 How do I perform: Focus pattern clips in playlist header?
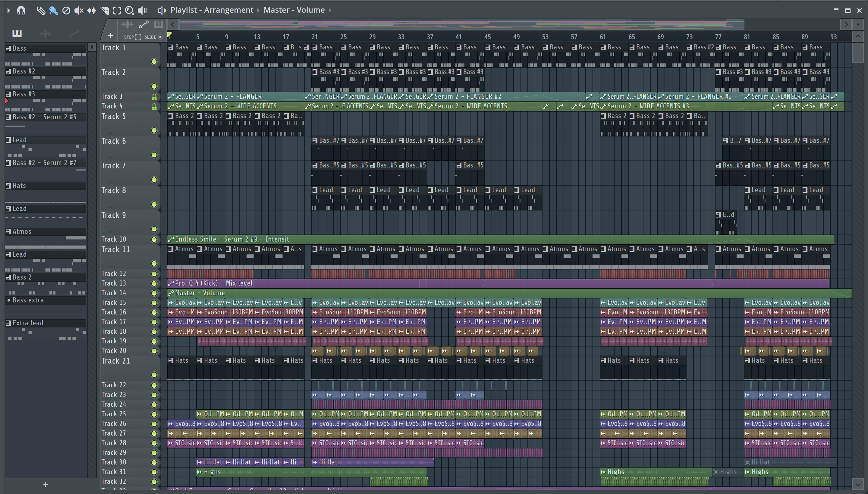click(159, 24)
